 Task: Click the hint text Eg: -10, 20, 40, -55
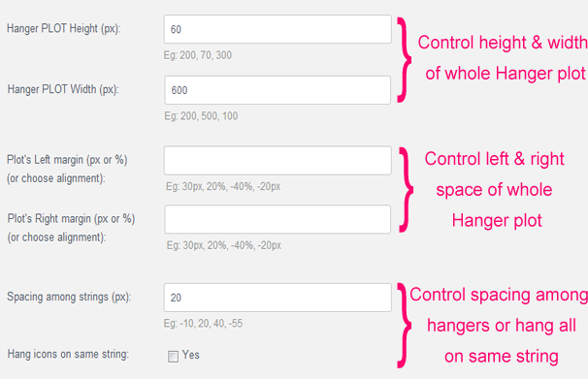coord(203,324)
